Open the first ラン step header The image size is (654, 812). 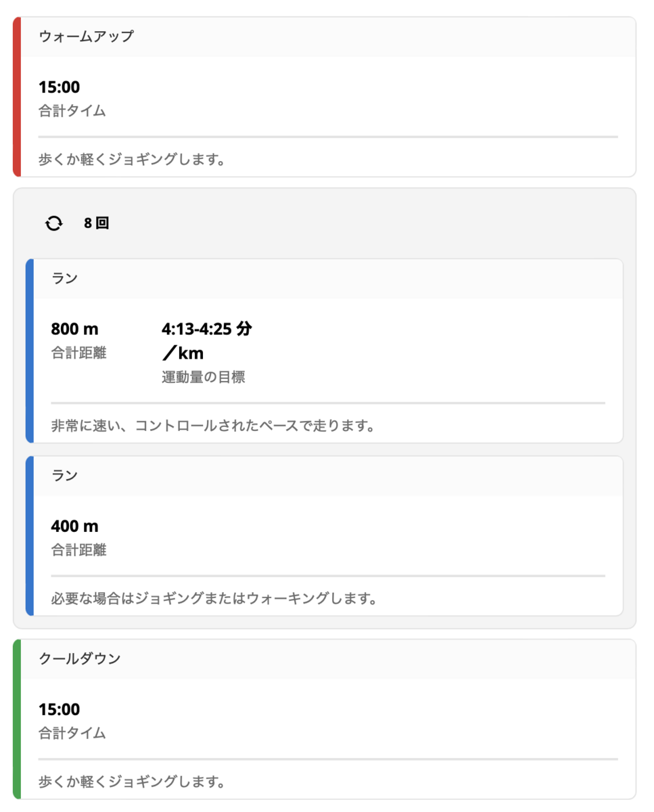click(328, 278)
